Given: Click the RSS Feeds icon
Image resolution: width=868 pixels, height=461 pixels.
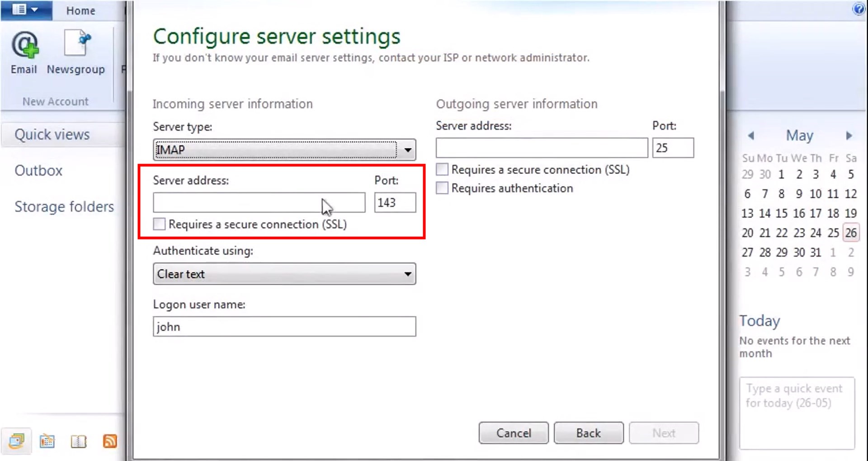Looking at the screenshot, I should (x=110, y=441).
